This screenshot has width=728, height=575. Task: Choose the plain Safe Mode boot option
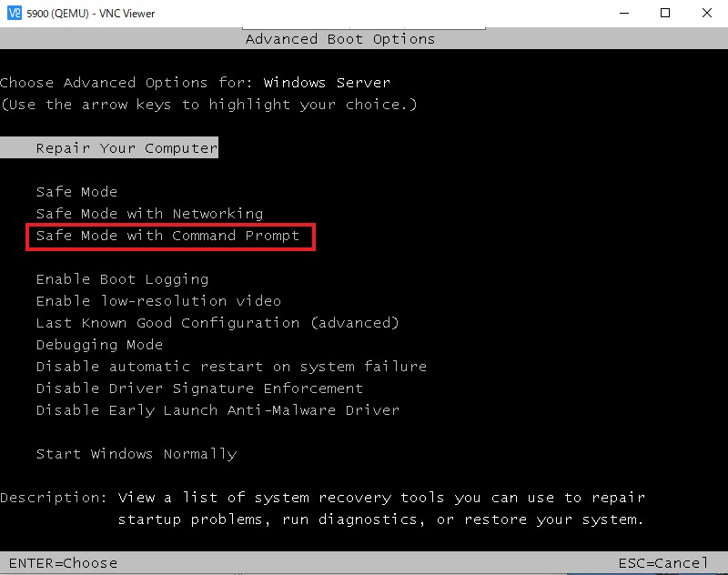click(76, 192)
